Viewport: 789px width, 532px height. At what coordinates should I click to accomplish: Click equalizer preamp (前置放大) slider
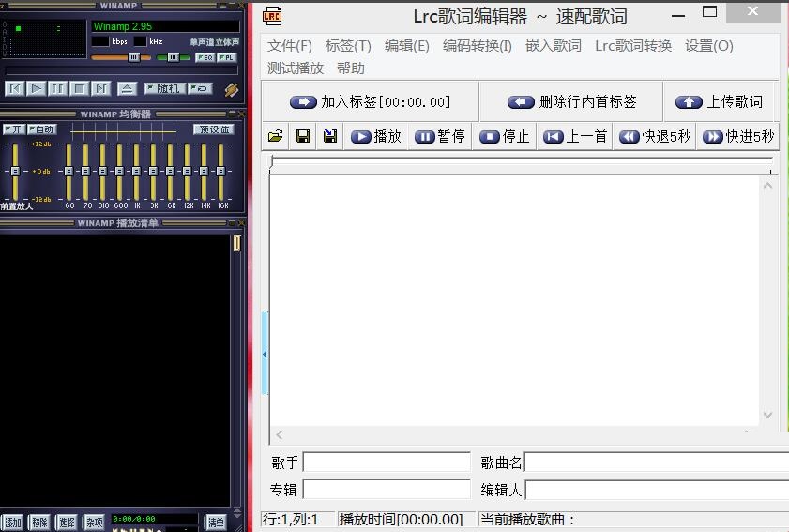tap(15, 171)
